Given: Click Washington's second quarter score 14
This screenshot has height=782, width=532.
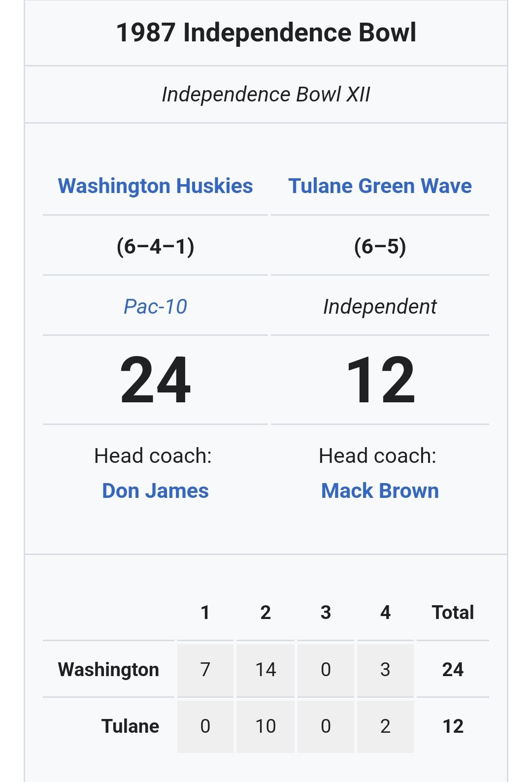Looking at the screenshot, I should click(266, 670).
